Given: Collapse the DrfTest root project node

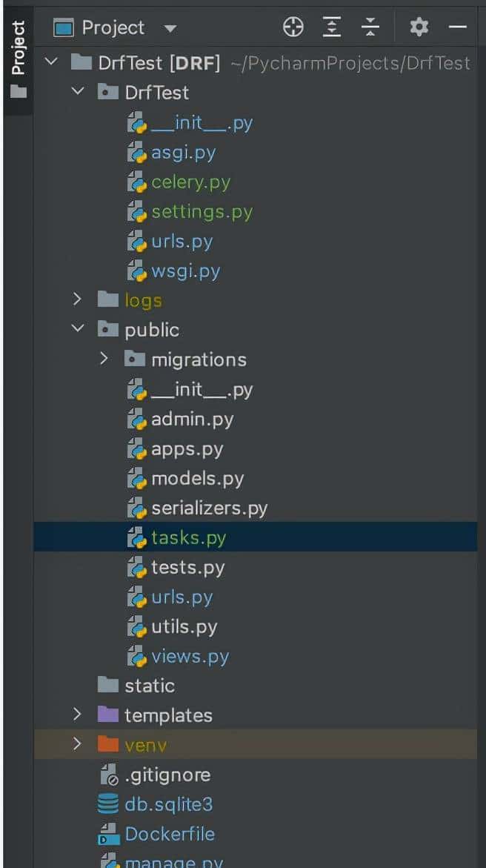Looking at the screenshot, I should (x=51, y=63).
